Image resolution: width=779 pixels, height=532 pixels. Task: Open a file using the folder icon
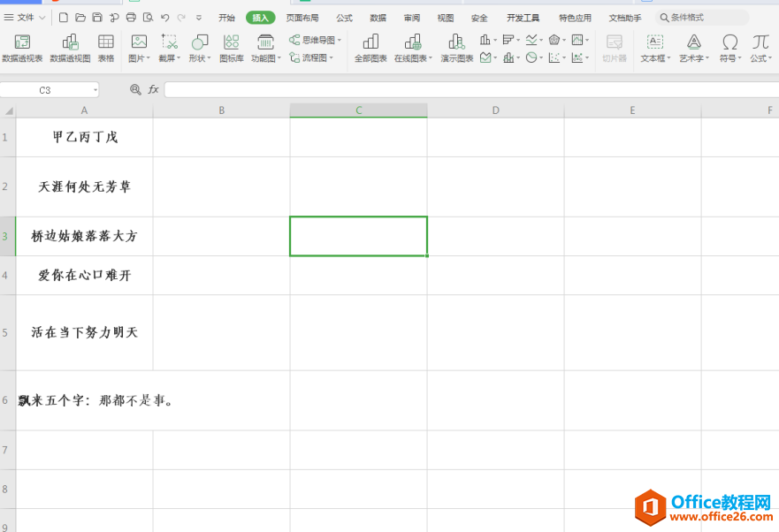(x=80, y=18)
